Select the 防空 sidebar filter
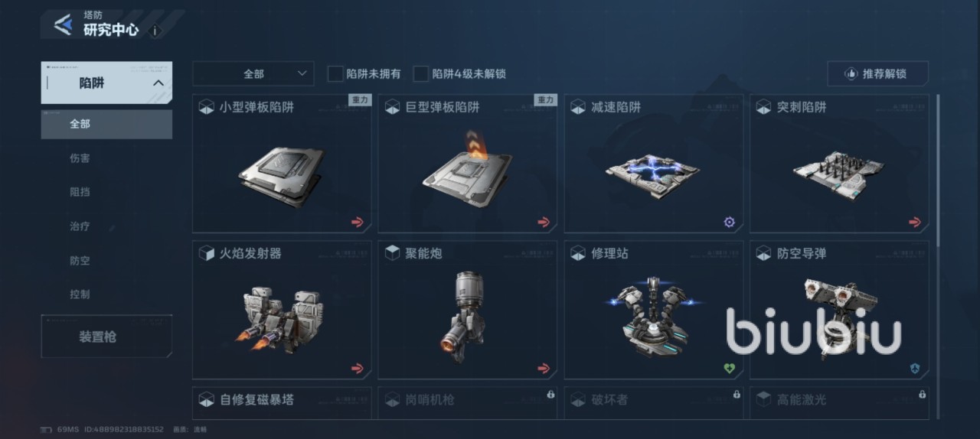Image resolution: width=980 pixels, height=439 pixels. pos(80,261)
